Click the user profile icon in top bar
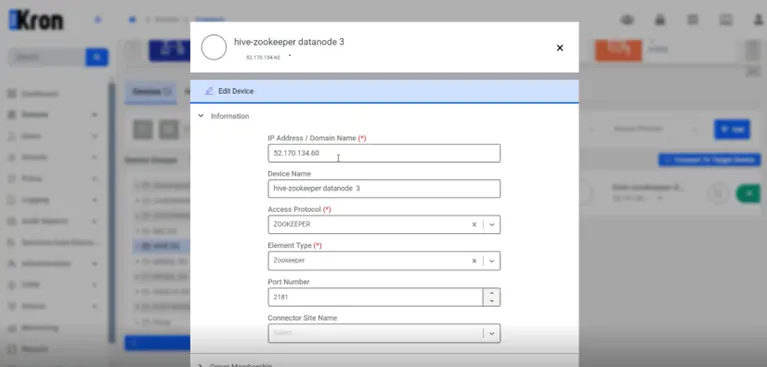 (759, 20)
